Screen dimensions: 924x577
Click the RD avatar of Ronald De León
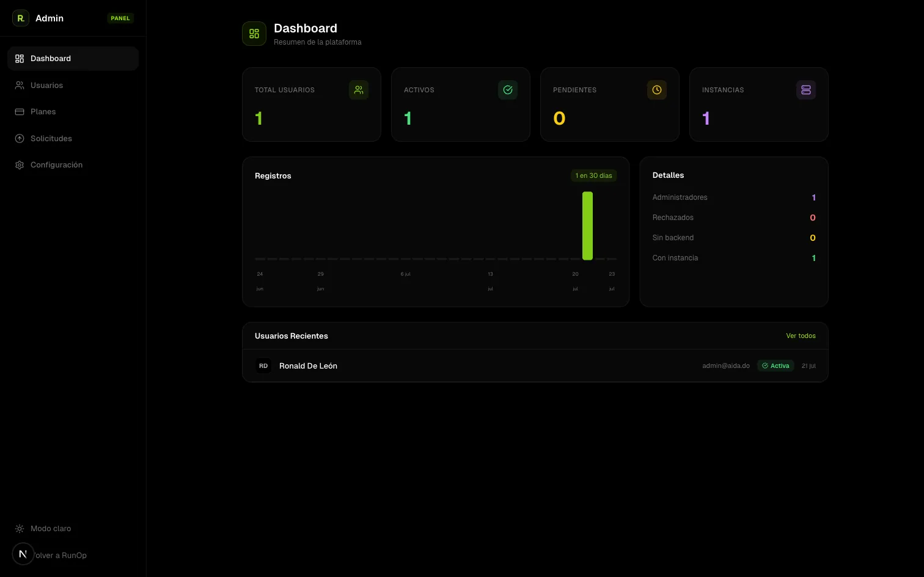pyautogui.click(x=263, y=366)
